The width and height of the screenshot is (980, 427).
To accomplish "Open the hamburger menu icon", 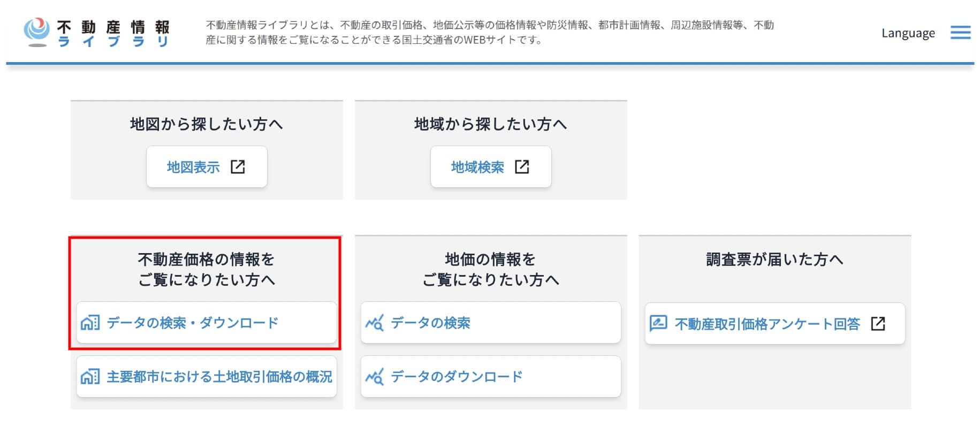I will click(960, 33).
